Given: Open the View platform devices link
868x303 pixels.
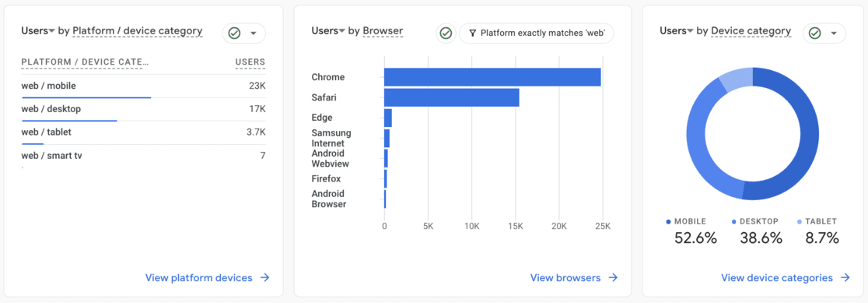Looking at the screenshot, I should [x=199, y=277].
